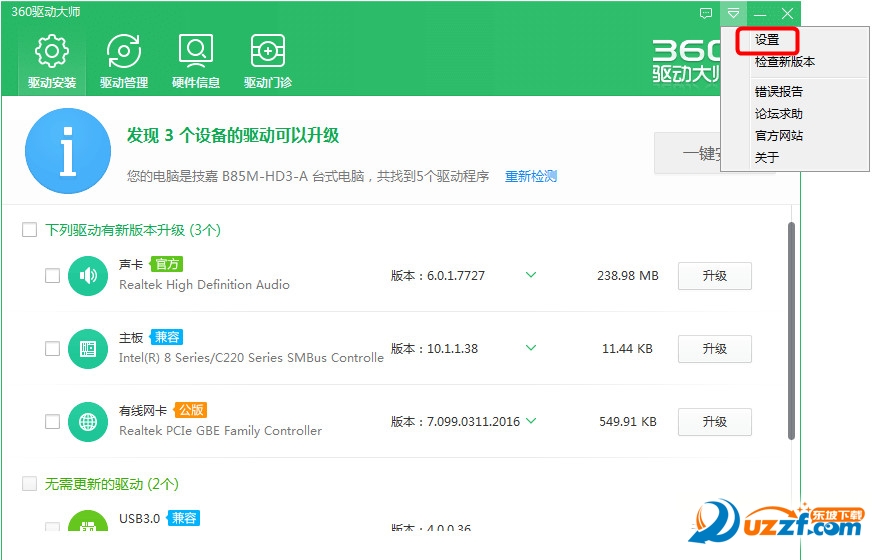Open the 驱动门诊 tab
872x560 pixels.
pos(268,61)
